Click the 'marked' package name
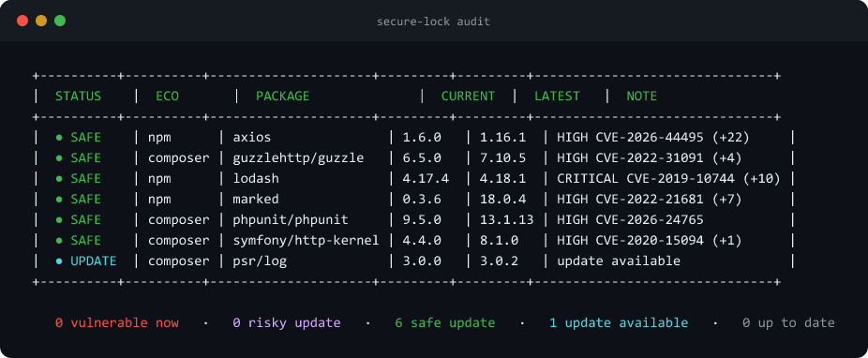The width and height of the screenshot is (868, 358). pyautogui.click(x=256, y=200)
